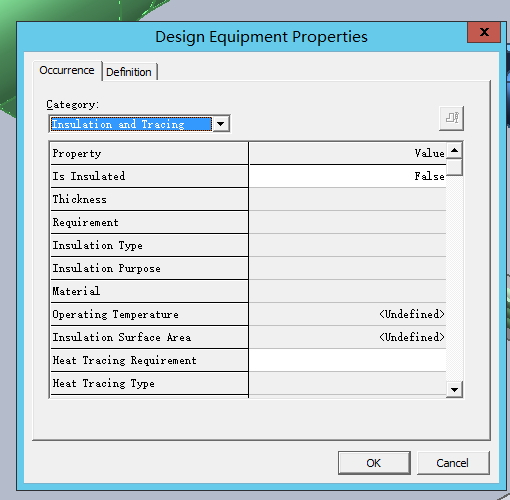
Task: Switch to the Occurrence tab
Action: point(67,70)
